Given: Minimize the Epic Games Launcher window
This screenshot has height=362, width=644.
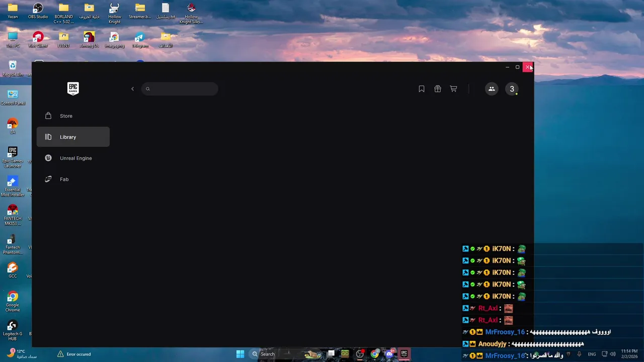Looking at the screenshot, I should click(x=507, y=67).
